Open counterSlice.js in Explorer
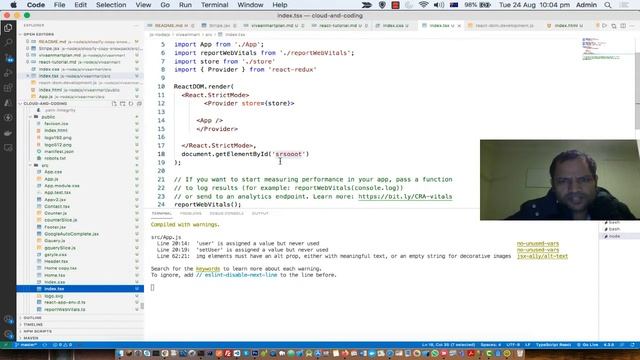640x360 pixels. click(x=60, y=220)
